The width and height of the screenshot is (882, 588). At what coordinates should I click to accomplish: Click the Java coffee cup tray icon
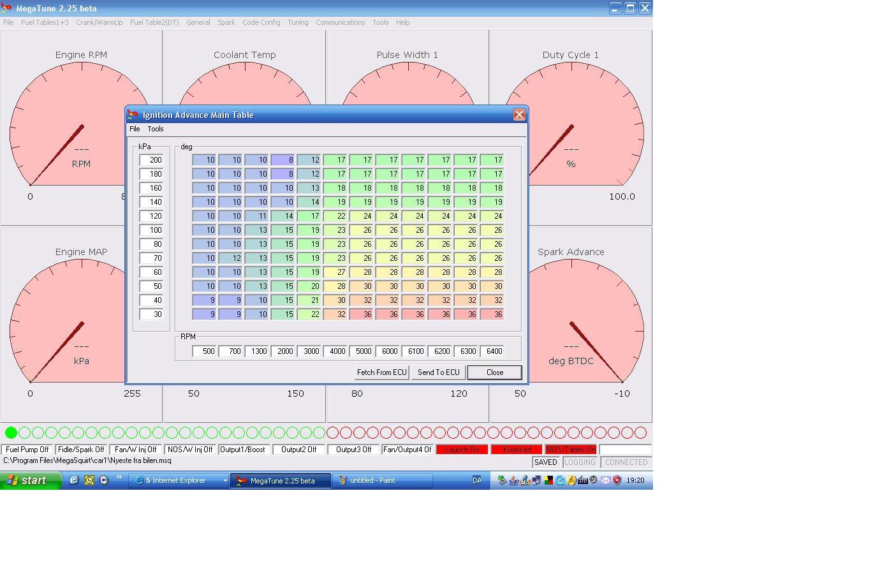point(513,480)
